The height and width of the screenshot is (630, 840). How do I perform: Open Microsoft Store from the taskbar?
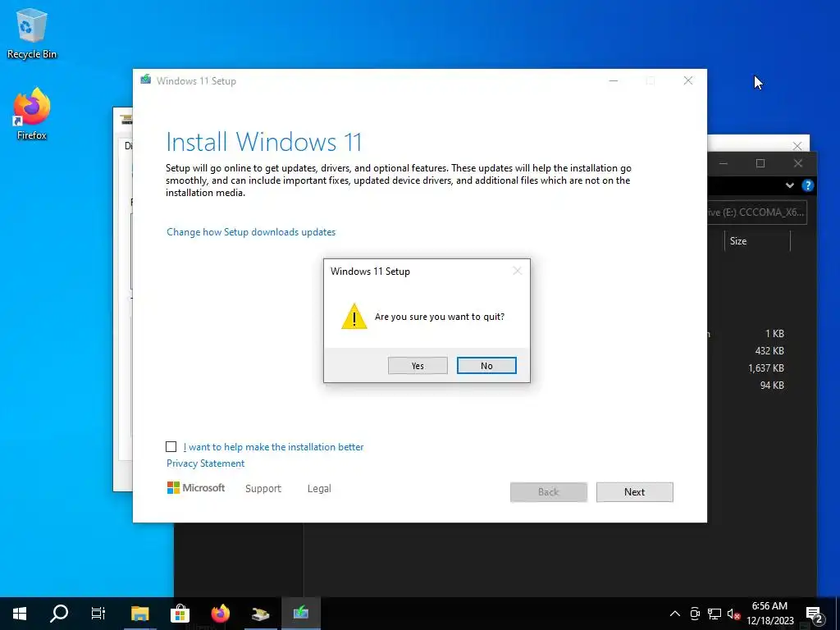tap(180, 614)
